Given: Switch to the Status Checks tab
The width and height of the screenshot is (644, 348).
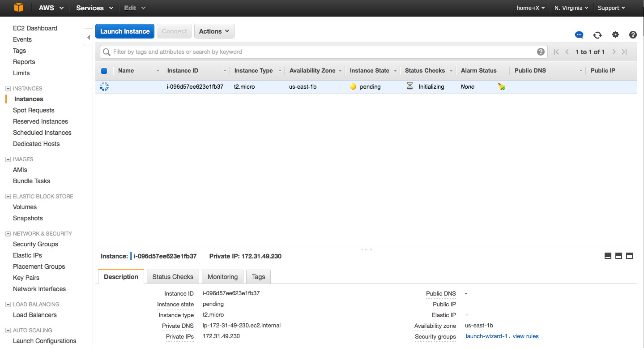Looking at the screenshot, I should pyautogui.click(x=173, y=277).
